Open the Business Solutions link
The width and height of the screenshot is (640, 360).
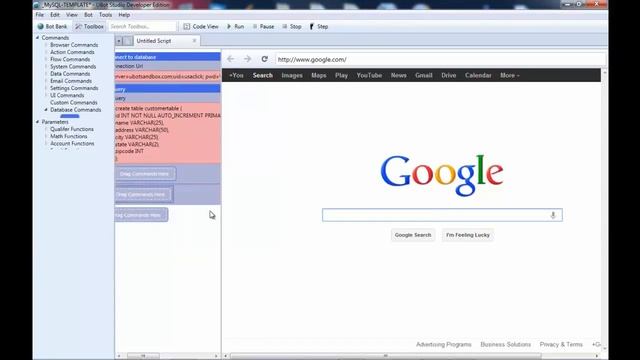click(x=506, y=344)
